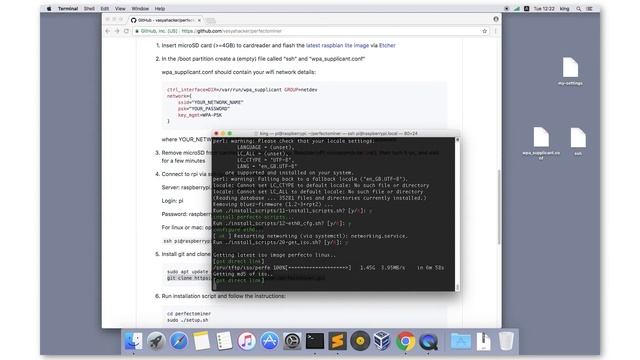Select the wpa_supplicant.conf desktop file
The height and width of the screenshot is (360, 640).
tap(541, 142)
